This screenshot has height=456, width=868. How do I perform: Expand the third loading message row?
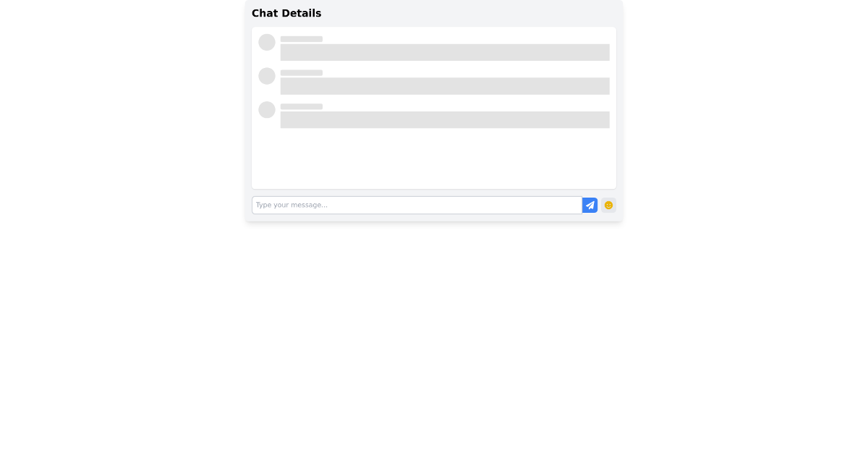444,114
